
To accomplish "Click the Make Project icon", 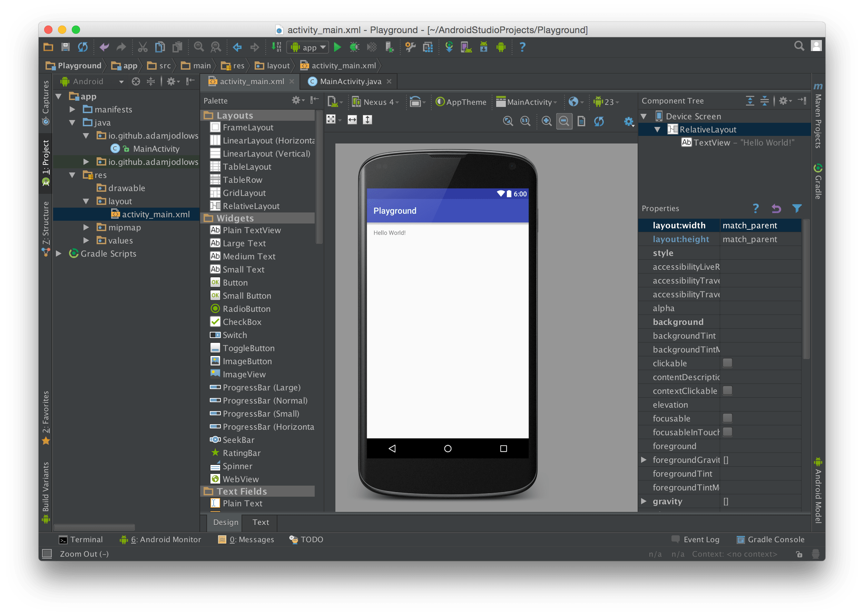I will tap(277, 47).
